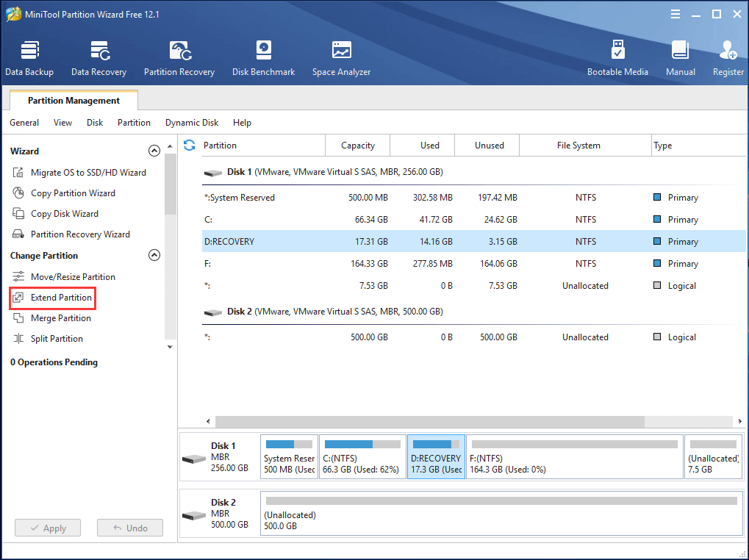Start the Partition Recovery tool
Viewport: 749px width, 560px height.
pos(179,58)
